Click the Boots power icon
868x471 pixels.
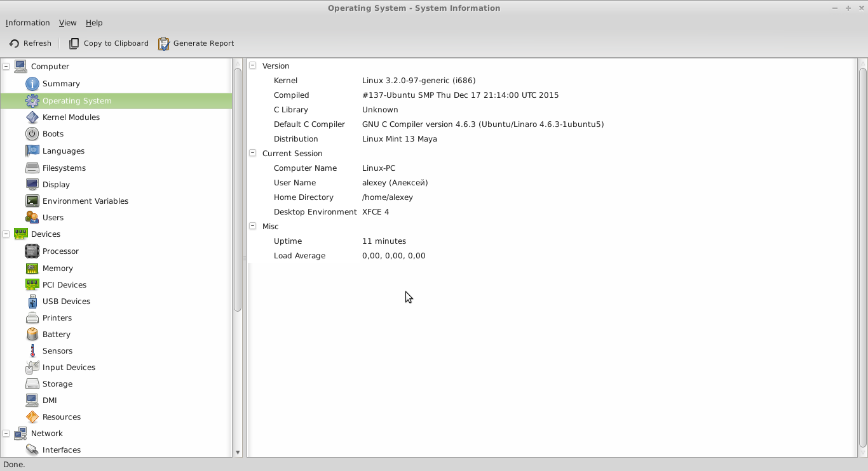tap(32, 134)
